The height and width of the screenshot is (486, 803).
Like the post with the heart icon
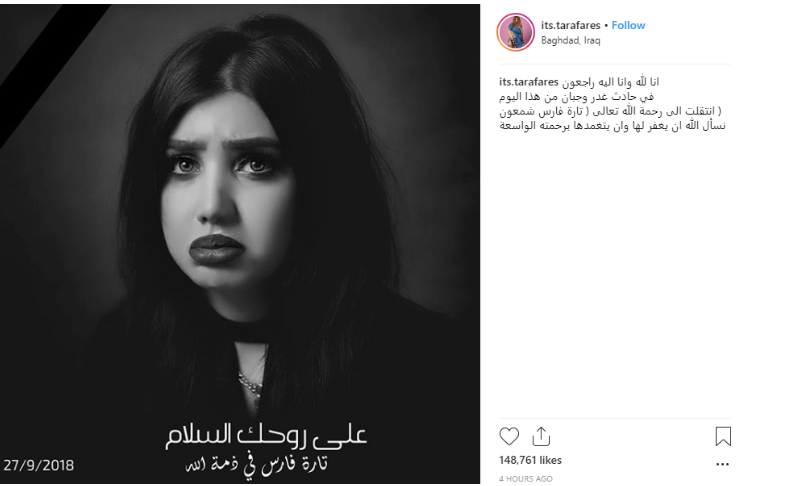(x=509, y=436)
